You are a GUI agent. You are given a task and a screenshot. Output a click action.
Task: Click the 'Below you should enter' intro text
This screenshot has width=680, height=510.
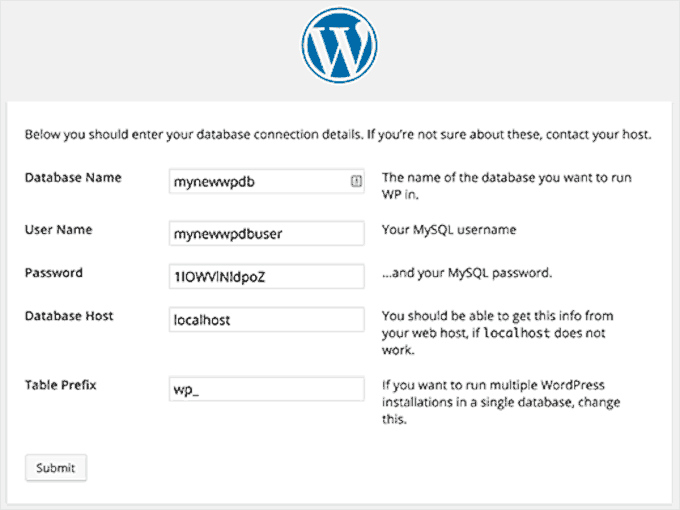[338, 134]
